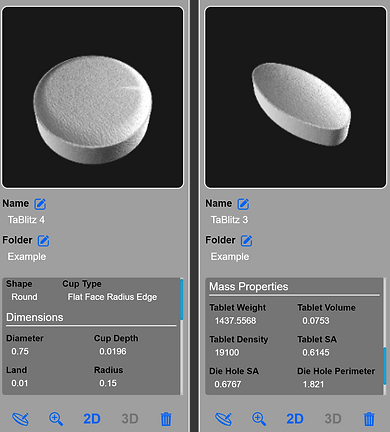Click the tablet press icon under TaBlitz 3

pos(224,419)
